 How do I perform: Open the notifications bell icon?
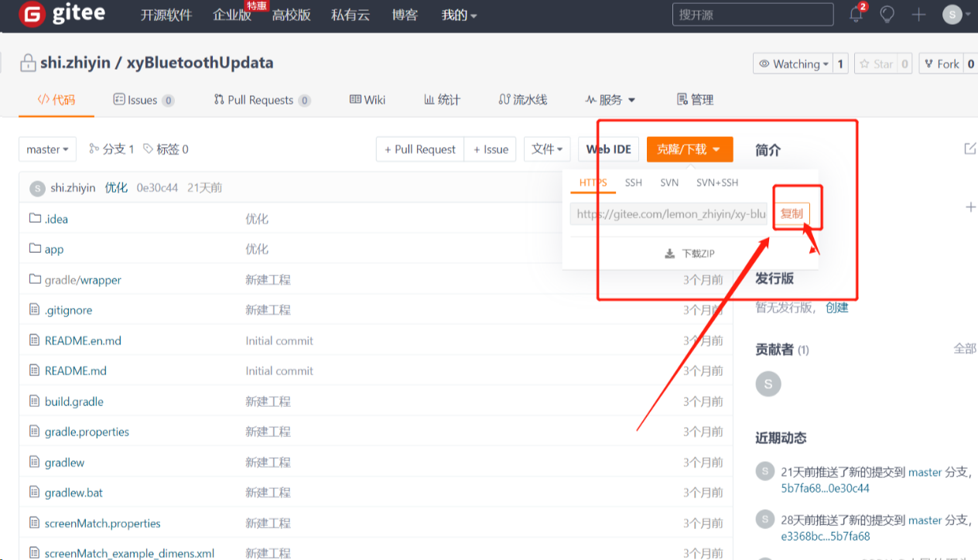click(x=857, y=14)
